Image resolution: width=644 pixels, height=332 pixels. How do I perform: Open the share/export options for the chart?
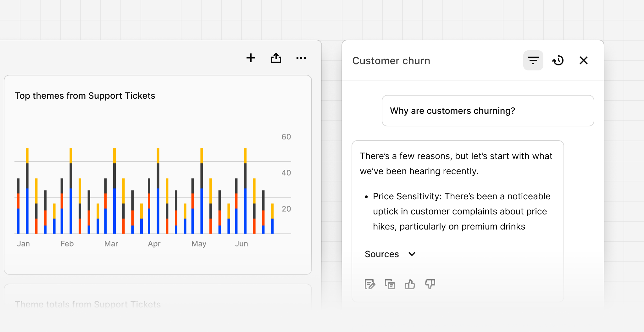coord(276,58)
